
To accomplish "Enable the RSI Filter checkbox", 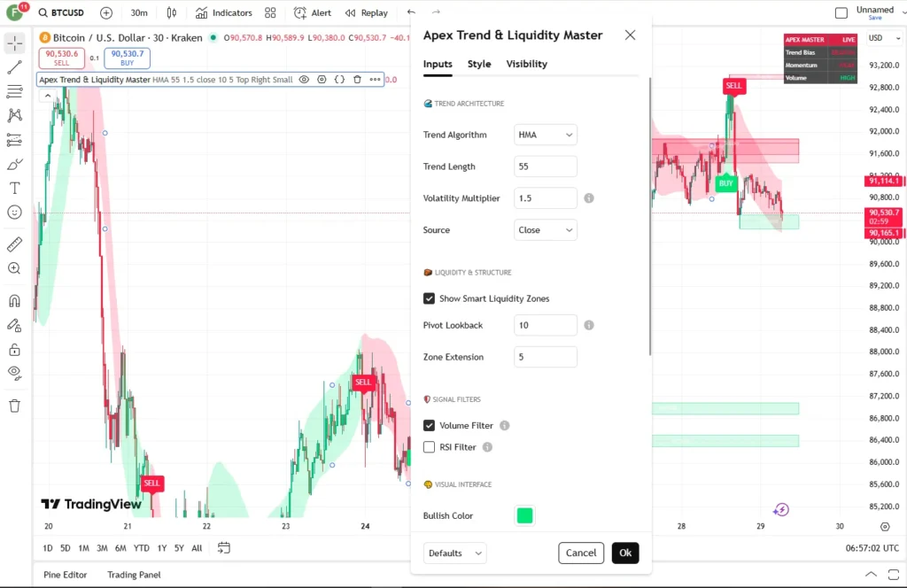I will point(430,447).
